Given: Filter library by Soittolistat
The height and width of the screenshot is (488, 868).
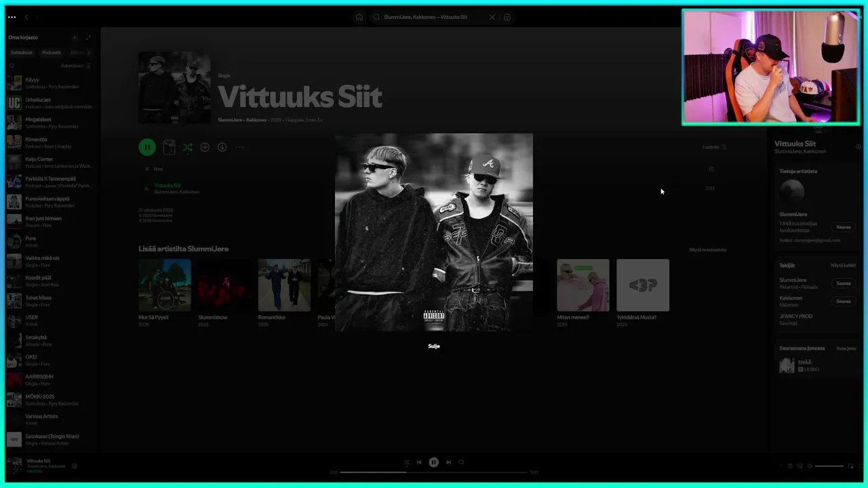Looking at the screenshot, I should pos(22,52).
